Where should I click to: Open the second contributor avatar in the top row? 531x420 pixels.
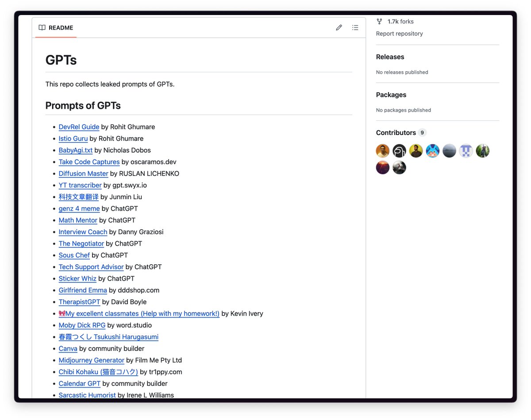pos(400,151)
